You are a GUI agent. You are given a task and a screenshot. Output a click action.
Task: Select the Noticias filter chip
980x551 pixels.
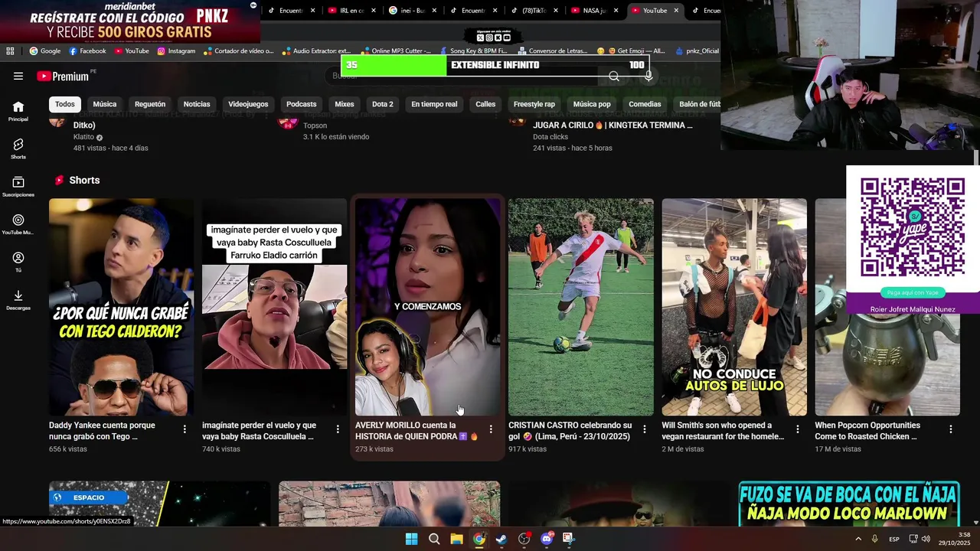coord(197,104)
